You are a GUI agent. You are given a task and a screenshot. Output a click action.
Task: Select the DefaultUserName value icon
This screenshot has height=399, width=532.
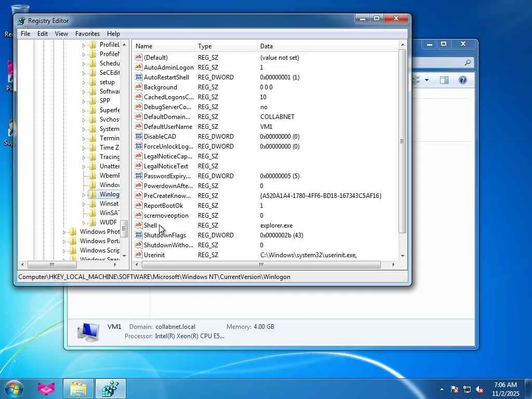(138, 127)
